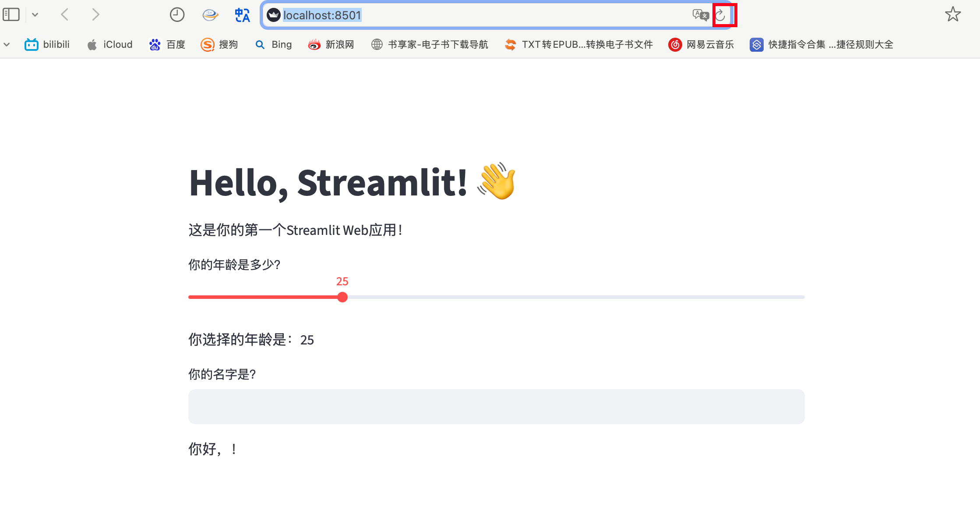Open the 百度 bookmark

tap(167, 44)
